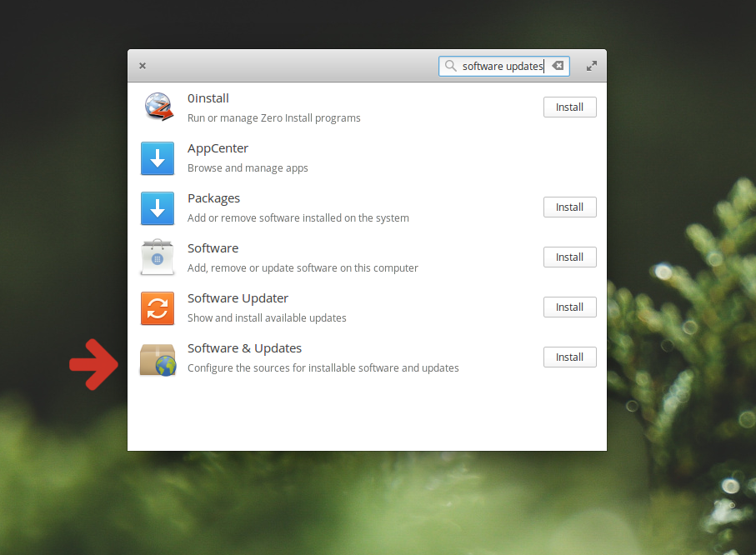Screen dimensions: 756x555
Task: Click 'Add or remove software installed on the system'
Action: point(298,218)
